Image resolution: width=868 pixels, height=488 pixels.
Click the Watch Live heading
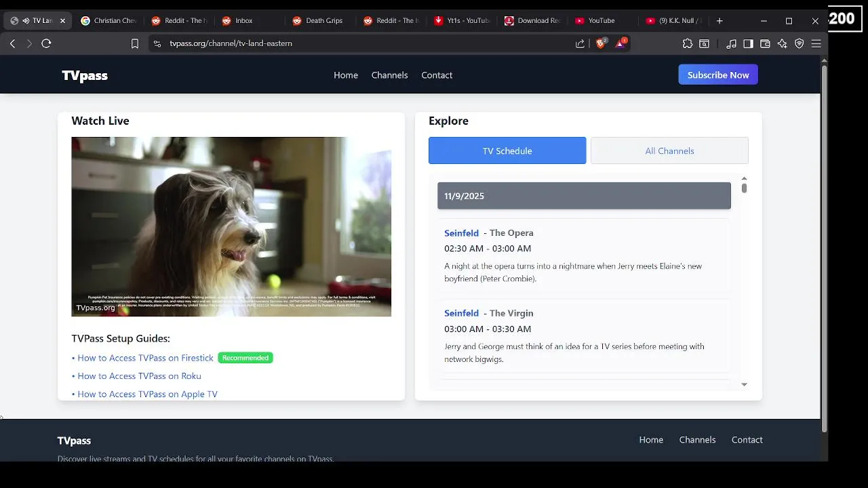(100, 121)
